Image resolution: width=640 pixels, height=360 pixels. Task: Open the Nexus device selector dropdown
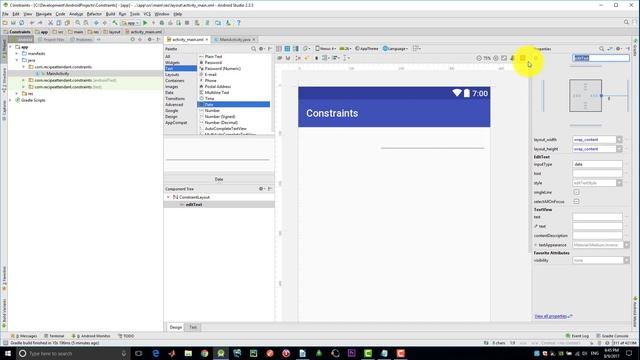325,49
